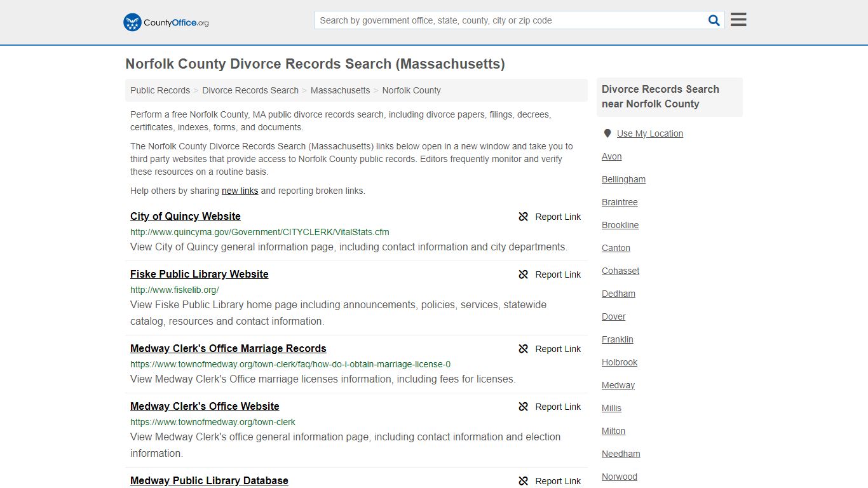Image resolution: width=868 pixels, height=488 pixels.
Task: Click broken-link icon for Fiske Public Library Website
Action: coord(524,274)
